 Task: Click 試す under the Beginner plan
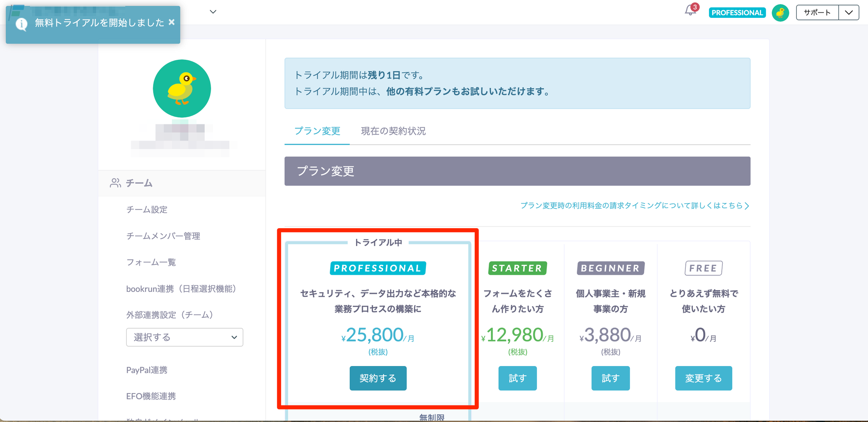click(610, 378)
